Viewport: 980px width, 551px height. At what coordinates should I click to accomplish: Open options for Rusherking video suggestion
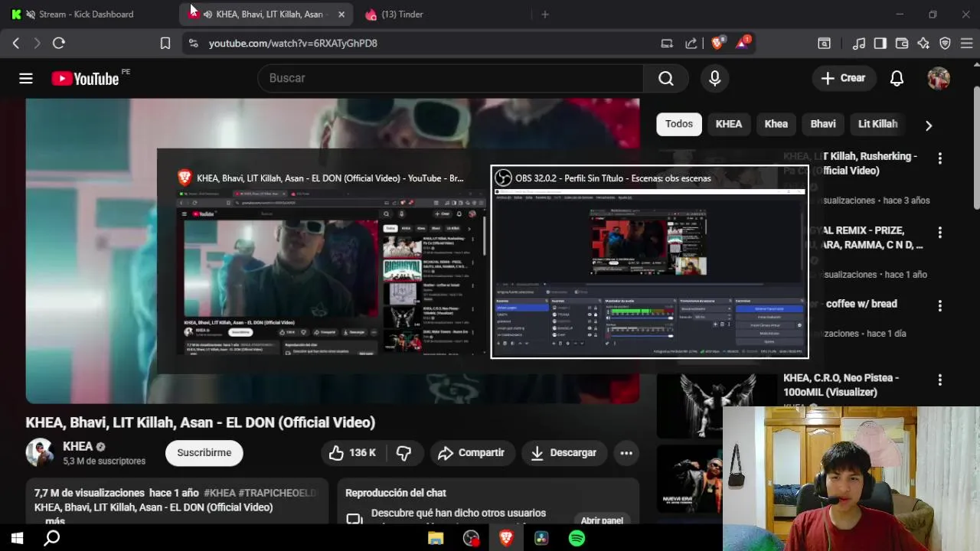[940, 158]
